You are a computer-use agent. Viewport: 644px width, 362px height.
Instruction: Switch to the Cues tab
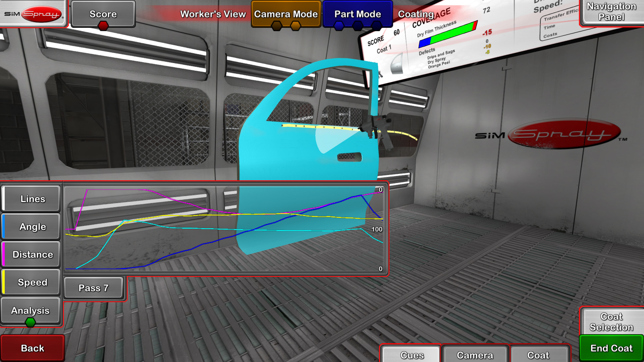pos(412,355)
